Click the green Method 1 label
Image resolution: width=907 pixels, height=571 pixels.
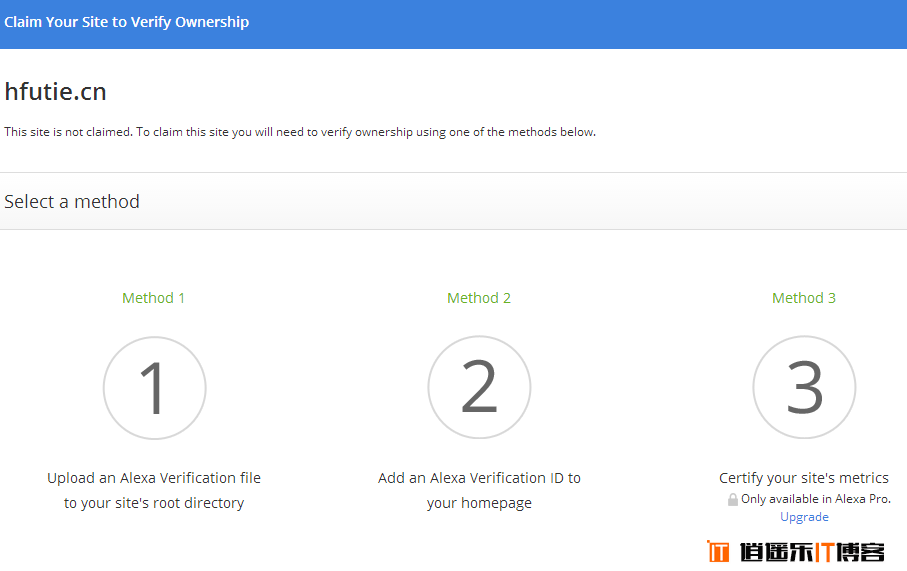153,298
